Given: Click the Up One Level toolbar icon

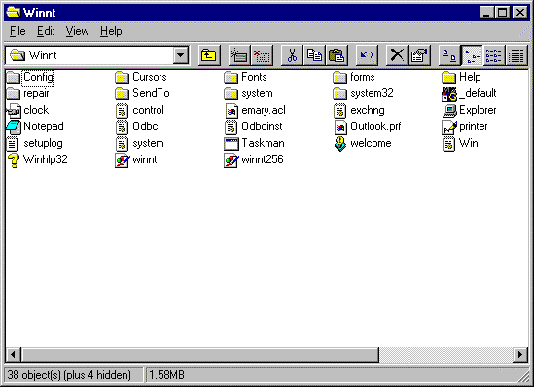Looking at the screenshot, I should pos(209,56).
